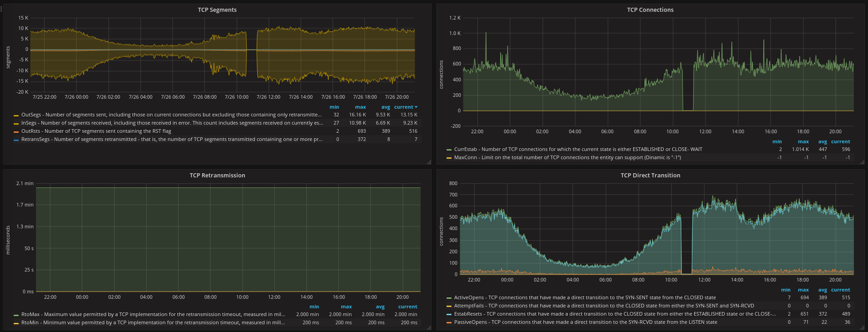The image size is (868, 332).
Task: Open the OutSegs series color picker
Action: tap(16, 116)
